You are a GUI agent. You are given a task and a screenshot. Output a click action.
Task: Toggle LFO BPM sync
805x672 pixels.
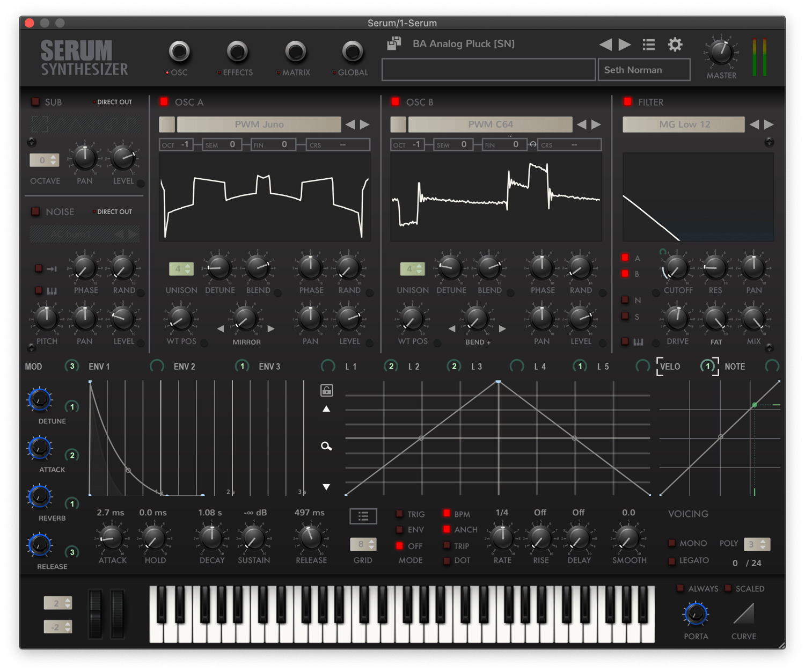(447, 514)
